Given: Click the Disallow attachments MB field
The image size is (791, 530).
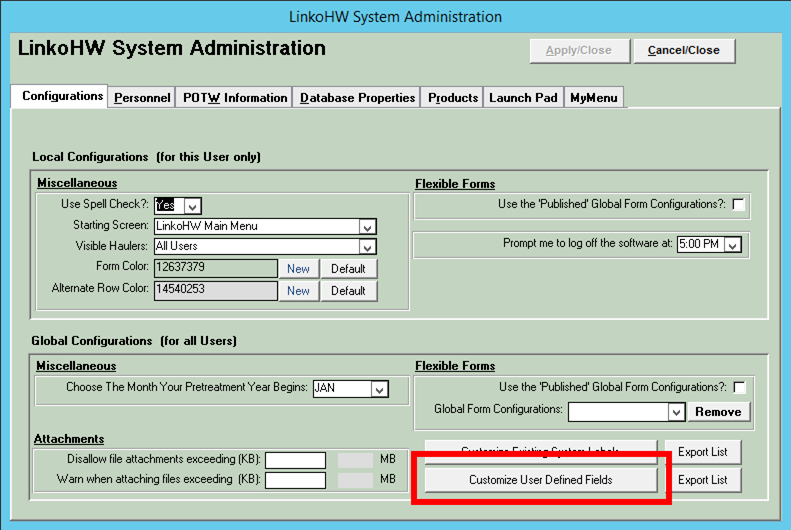Looking at the screenshot, I should click(355, 460).
